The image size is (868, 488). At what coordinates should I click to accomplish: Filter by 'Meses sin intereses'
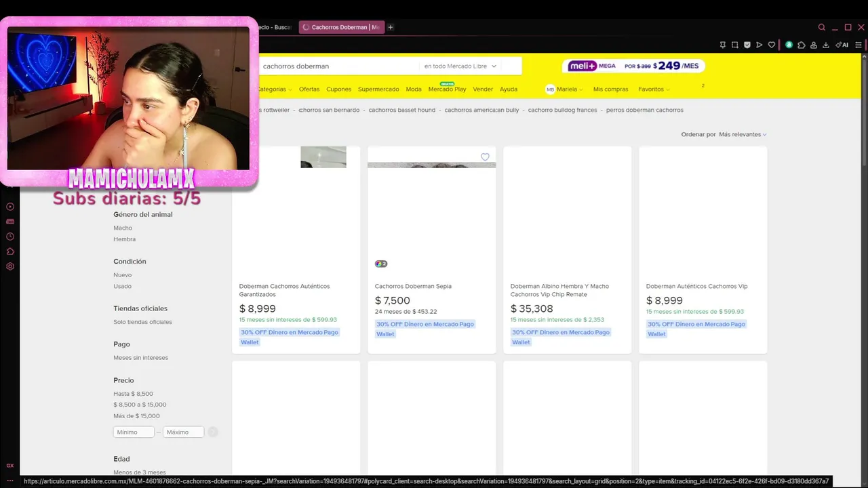(140, 358)
